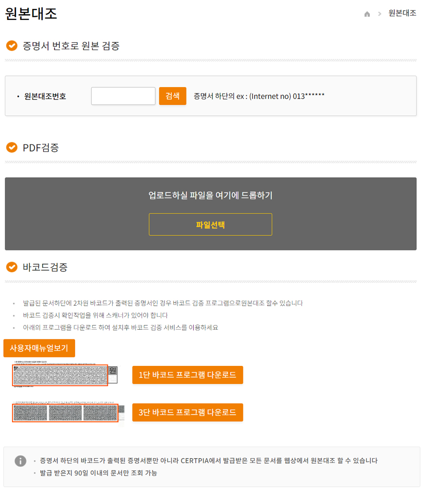Click the breadcrumb chevron arrow icon

tap(380, 14)
